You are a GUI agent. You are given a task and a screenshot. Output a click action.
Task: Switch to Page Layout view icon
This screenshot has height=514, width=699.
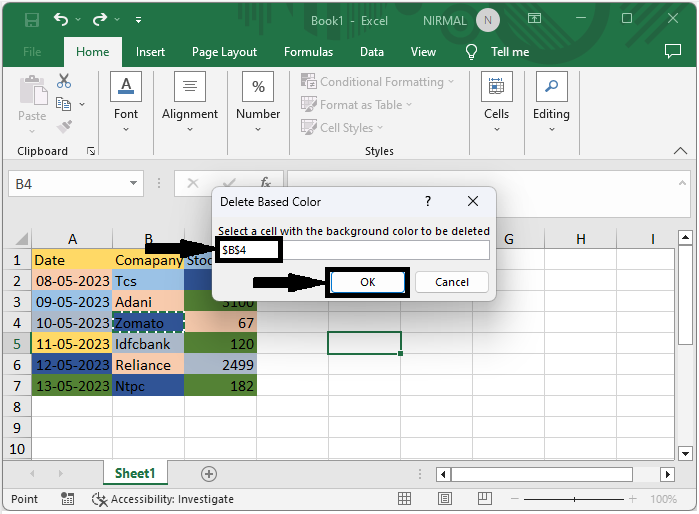pyautogui.click(x=444, y=498)
